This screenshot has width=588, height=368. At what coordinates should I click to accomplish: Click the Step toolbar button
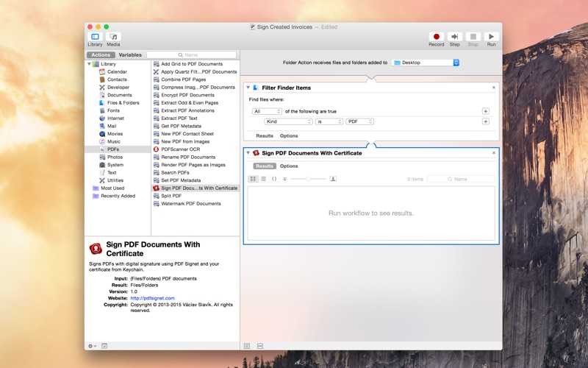tap(454, 37)
